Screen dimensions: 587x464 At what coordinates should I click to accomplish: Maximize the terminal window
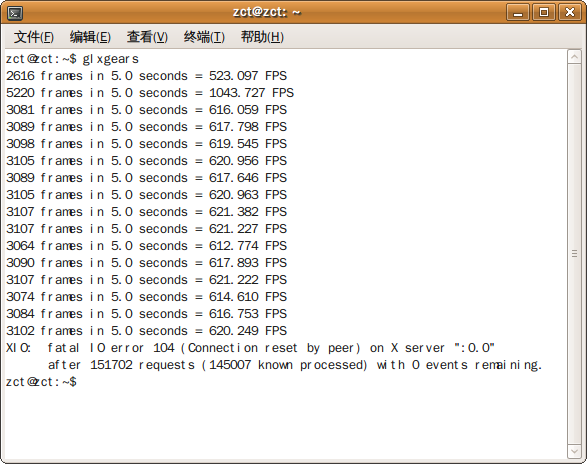click(x=544, y=12)
